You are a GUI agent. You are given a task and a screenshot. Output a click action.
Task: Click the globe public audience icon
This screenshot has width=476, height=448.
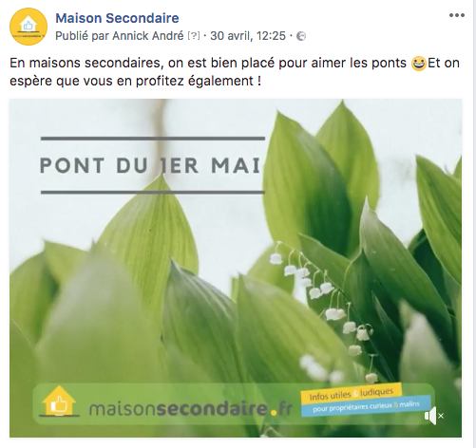pos(301,36)
